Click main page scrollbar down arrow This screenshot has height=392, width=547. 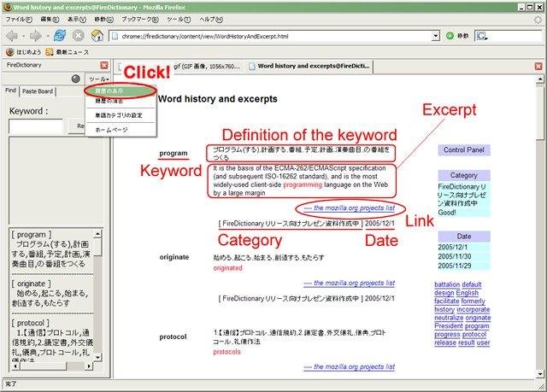pyautogui.click(x=540, y=374)
